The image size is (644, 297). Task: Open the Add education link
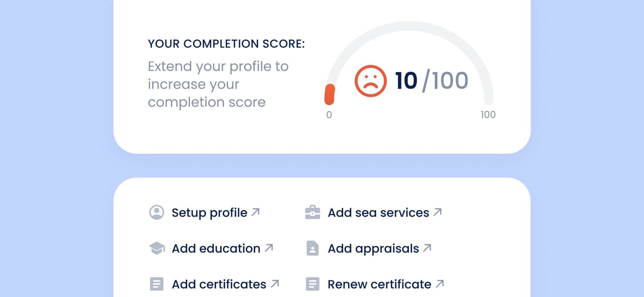coord(216,248)
